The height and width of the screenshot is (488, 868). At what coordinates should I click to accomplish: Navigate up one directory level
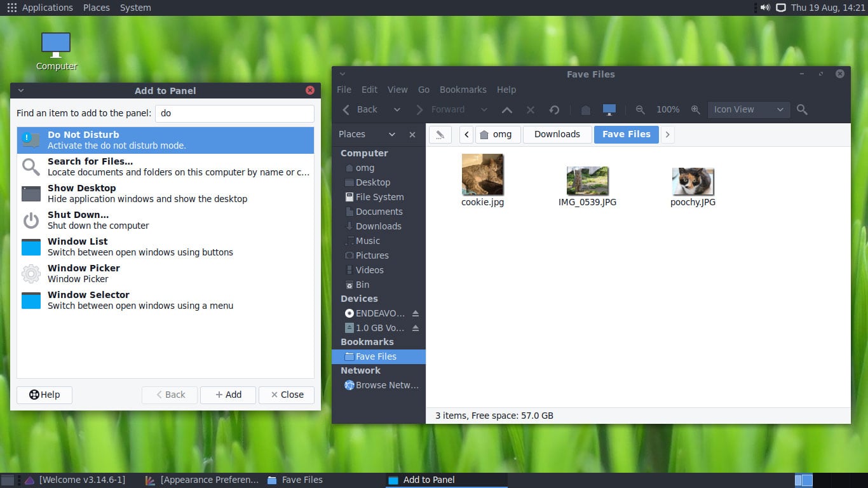click(507, 109)
